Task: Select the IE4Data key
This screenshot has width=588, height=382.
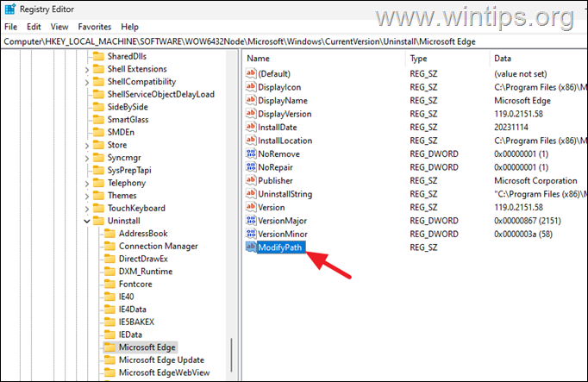Action: coord(133,310)
